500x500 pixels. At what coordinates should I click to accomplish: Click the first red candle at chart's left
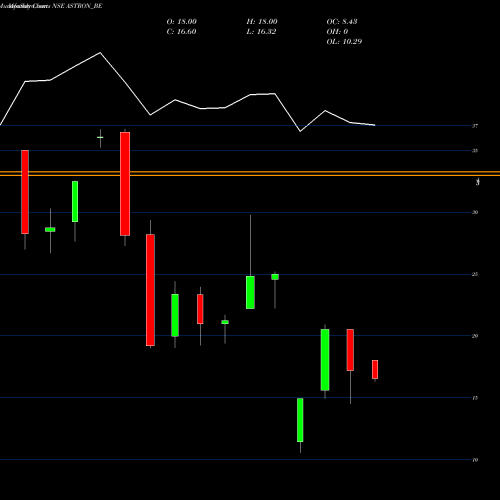click(x=25, y=192)
